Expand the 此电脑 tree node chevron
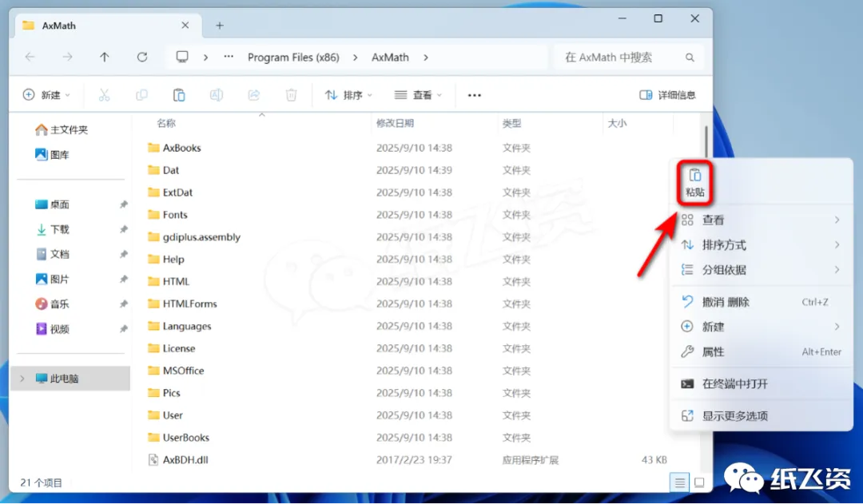The width and height of the screenshot is (863, 504). click(22, 379)
